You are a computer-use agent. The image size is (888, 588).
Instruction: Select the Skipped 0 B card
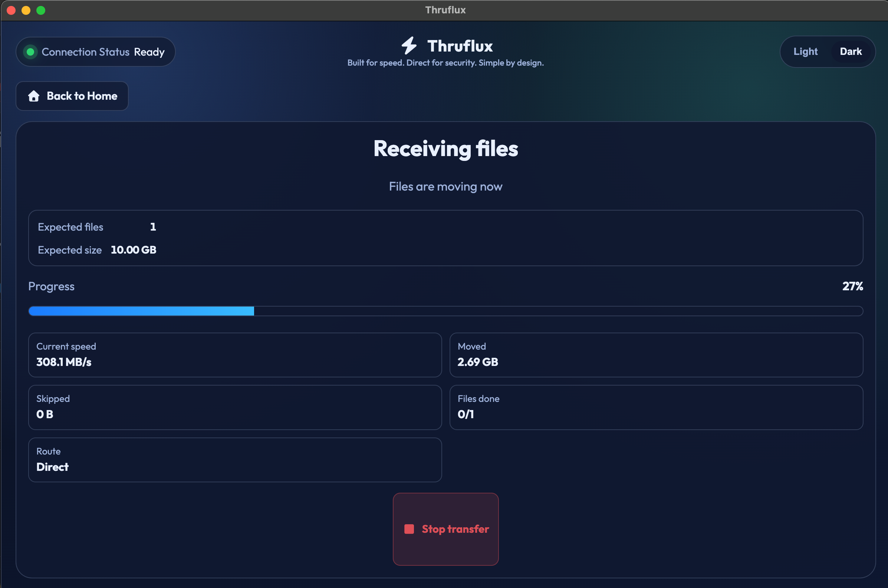click(x=235, y=407)
